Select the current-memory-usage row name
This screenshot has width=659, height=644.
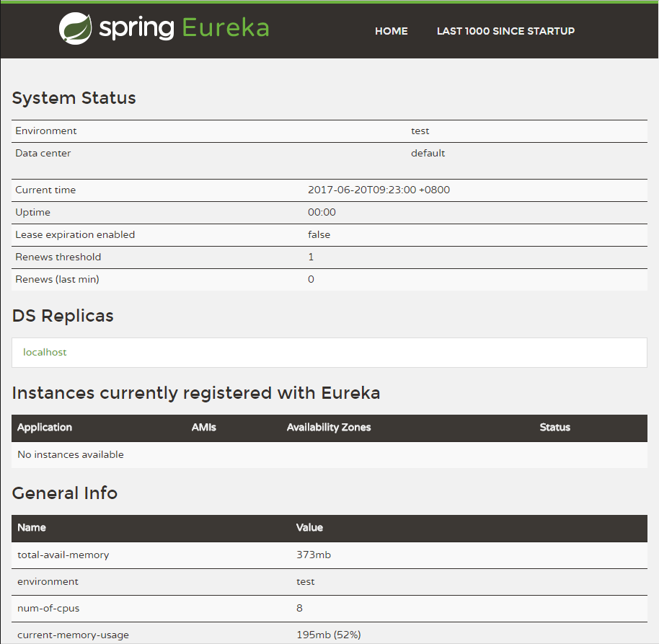pyautogui.click(x=73, y=635)
